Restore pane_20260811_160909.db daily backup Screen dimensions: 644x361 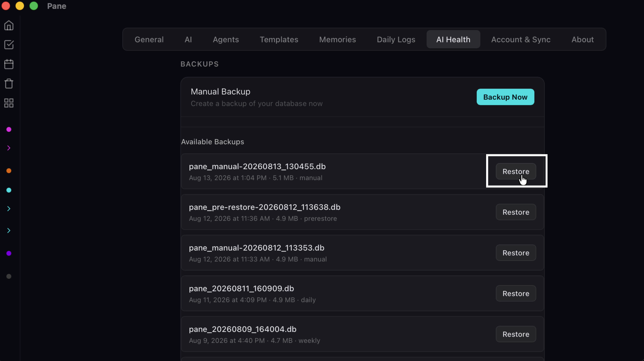point(516,294)
